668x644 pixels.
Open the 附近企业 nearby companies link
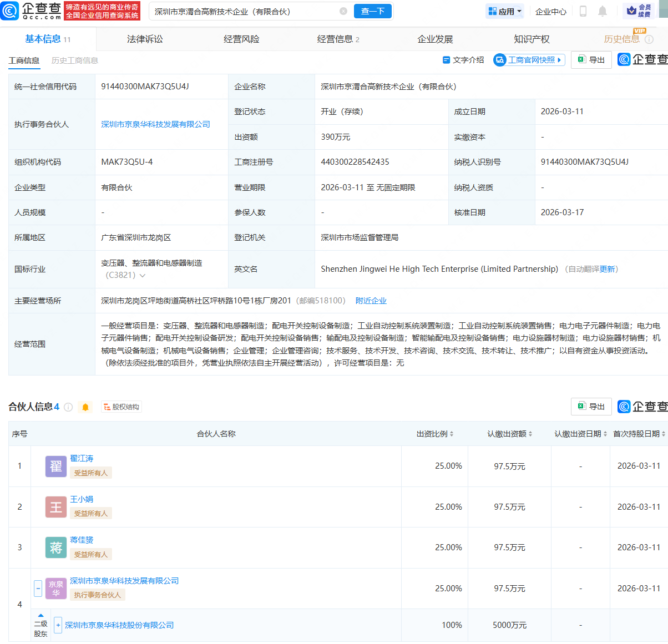[x=371, y=301]
